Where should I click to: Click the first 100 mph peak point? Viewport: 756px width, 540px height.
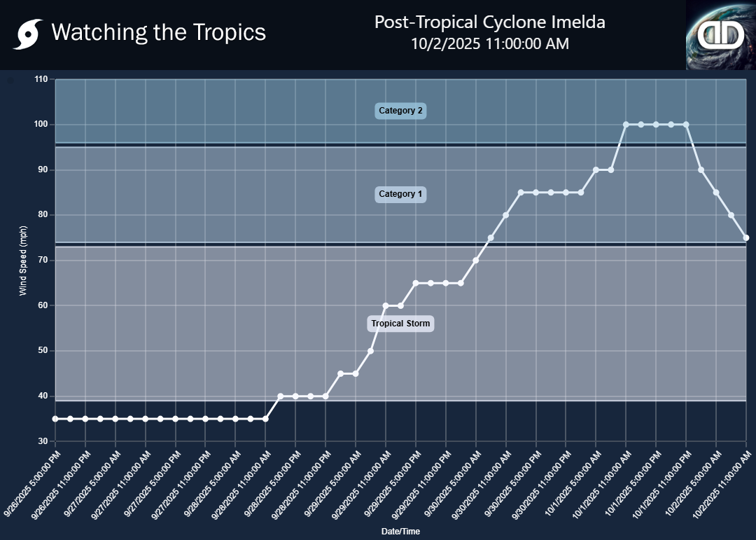626,125
